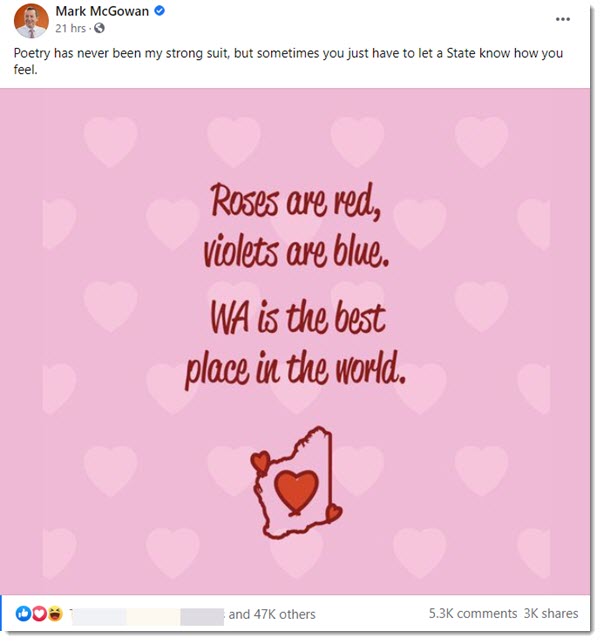Click the blue verified badge
Screen dimensions: 600x641
tap(159, 11)
